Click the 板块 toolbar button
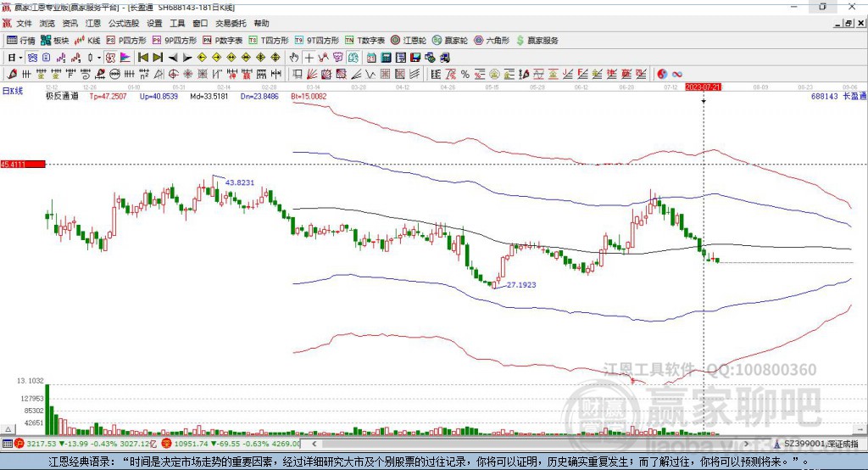 click(x=55, y=41)
